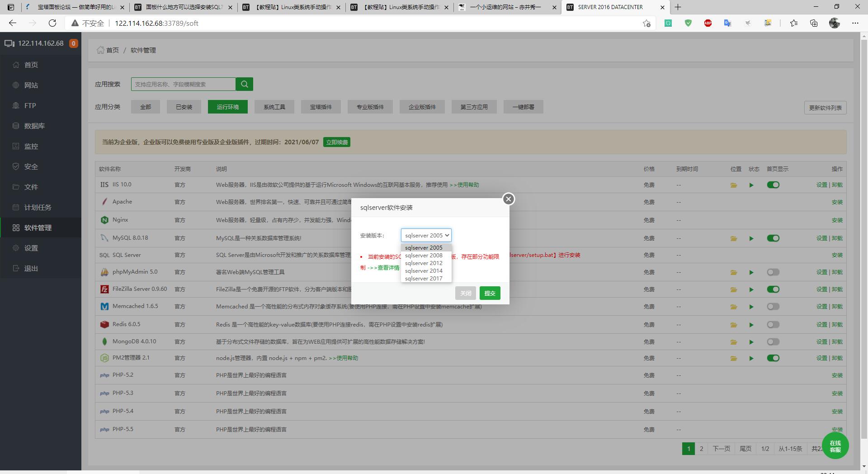Choose sqlserver 2014 from the list
The image size is (868, 474).
[x=426, y=270]
